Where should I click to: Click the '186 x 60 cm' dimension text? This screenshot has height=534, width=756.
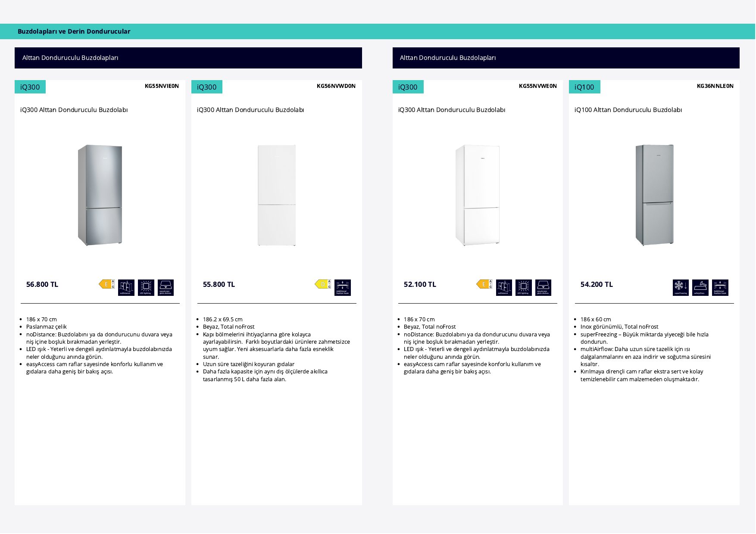pos(596,320)
